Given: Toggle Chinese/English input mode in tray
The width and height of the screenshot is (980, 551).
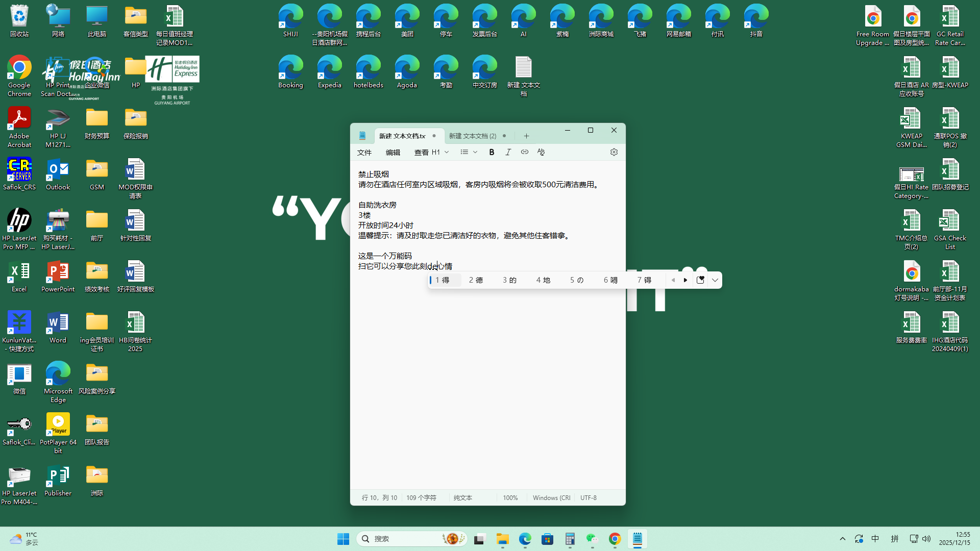Looking at the screenshot, I should point(875,539).
